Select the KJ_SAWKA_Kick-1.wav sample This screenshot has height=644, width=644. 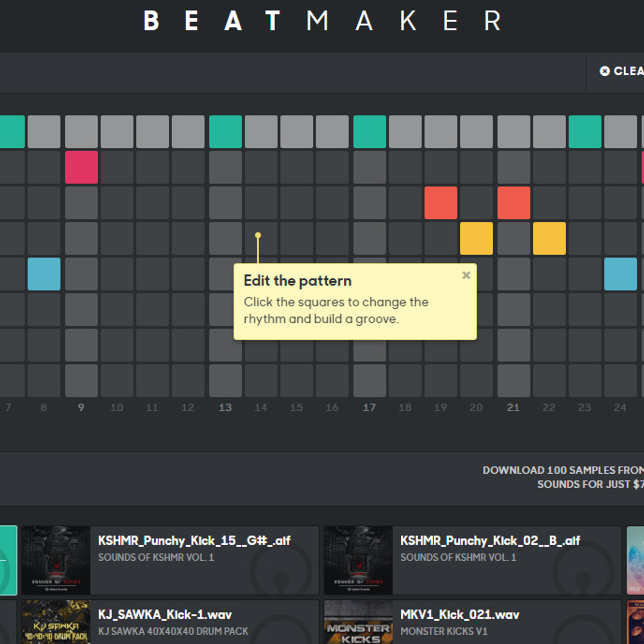coord(170,622)
